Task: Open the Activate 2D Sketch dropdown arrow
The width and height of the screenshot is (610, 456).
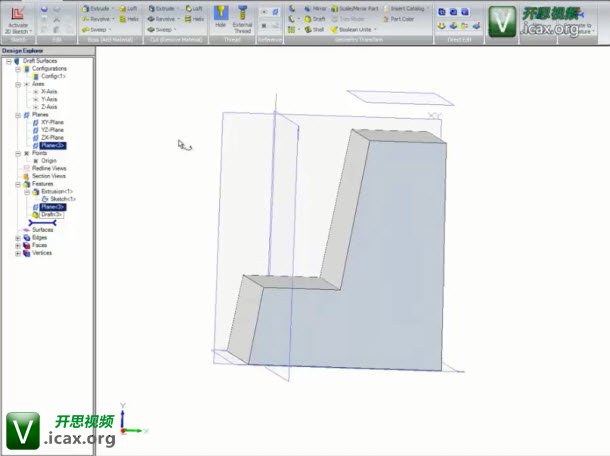Action: 31,32
